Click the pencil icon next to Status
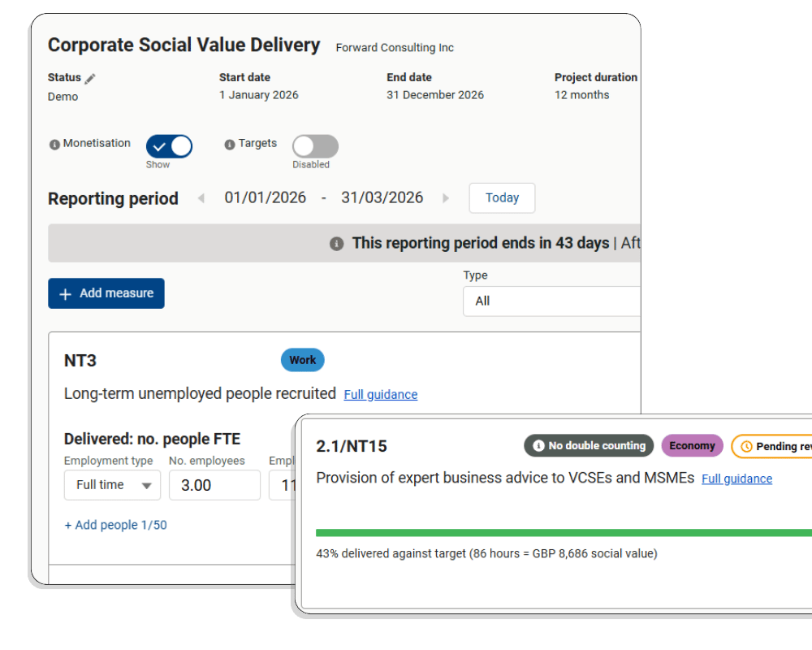This screenshot has width=812, height=650. pyautogui.click(x=90, y=78)
